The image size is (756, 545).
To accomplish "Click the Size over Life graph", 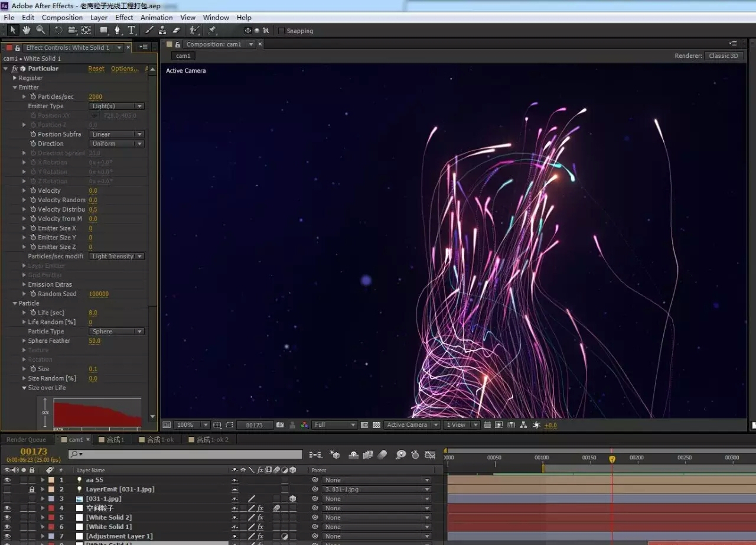I will pos(97,412).
